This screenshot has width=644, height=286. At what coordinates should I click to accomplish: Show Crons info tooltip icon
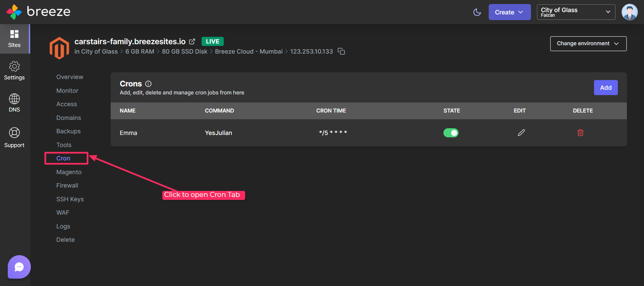click(x=148, y=84)
